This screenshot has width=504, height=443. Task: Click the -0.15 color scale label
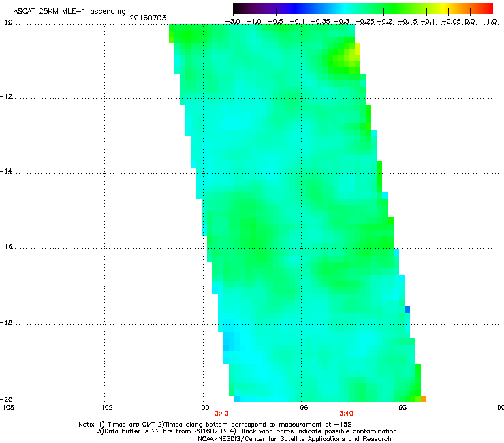tap(408, 22)
